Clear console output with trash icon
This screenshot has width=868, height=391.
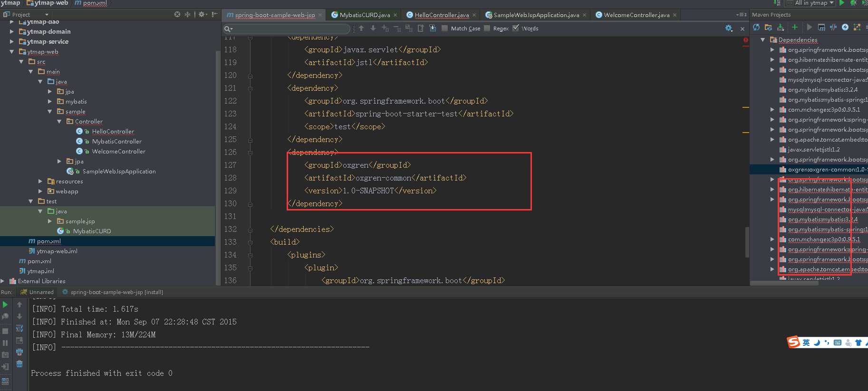point(19,364)
